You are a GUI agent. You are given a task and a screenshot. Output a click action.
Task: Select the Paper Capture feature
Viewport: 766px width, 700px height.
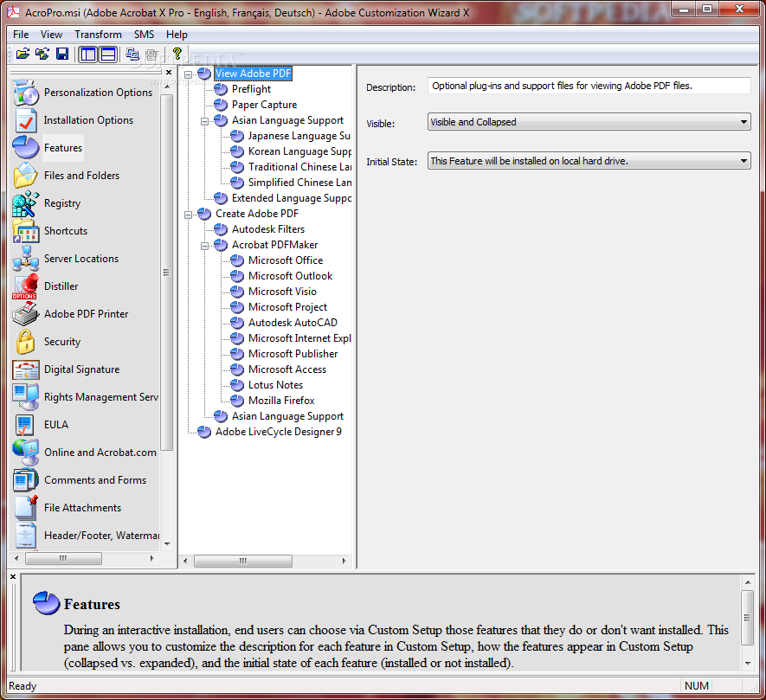click(x=264, y=105)
